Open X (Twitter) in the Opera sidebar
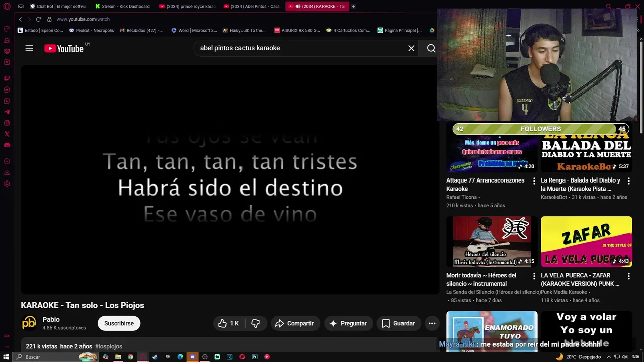644x362 pixels. click(7, 134)
